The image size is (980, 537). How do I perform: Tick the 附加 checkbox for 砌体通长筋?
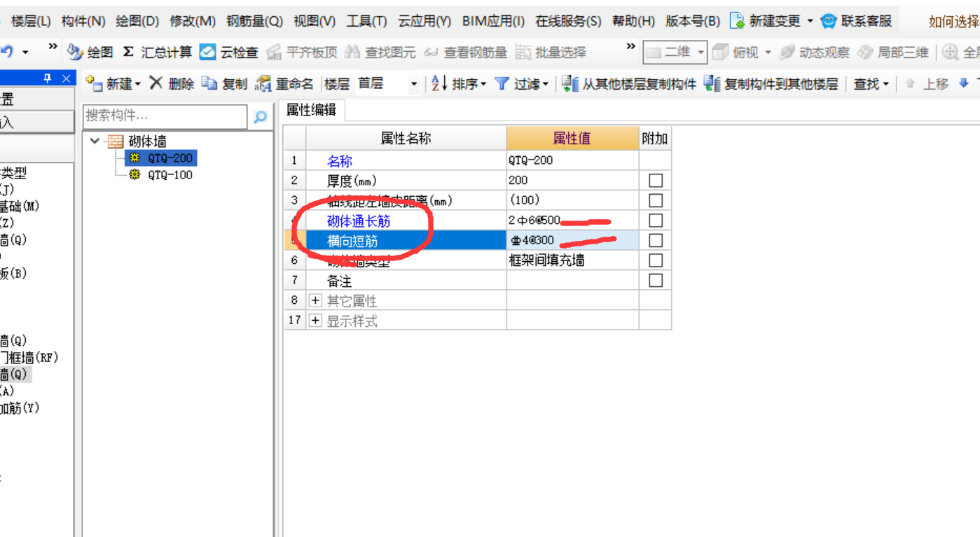click(x=656, y=221)
